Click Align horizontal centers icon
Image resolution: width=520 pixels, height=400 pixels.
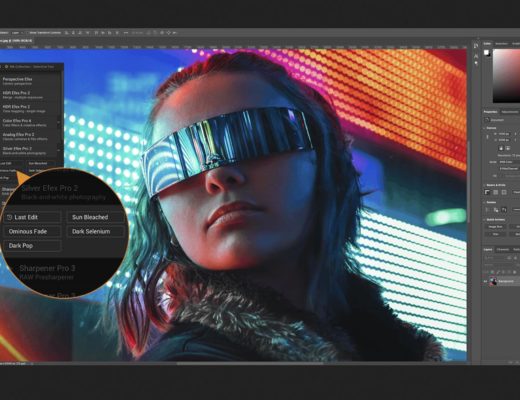tap(73, 33)
